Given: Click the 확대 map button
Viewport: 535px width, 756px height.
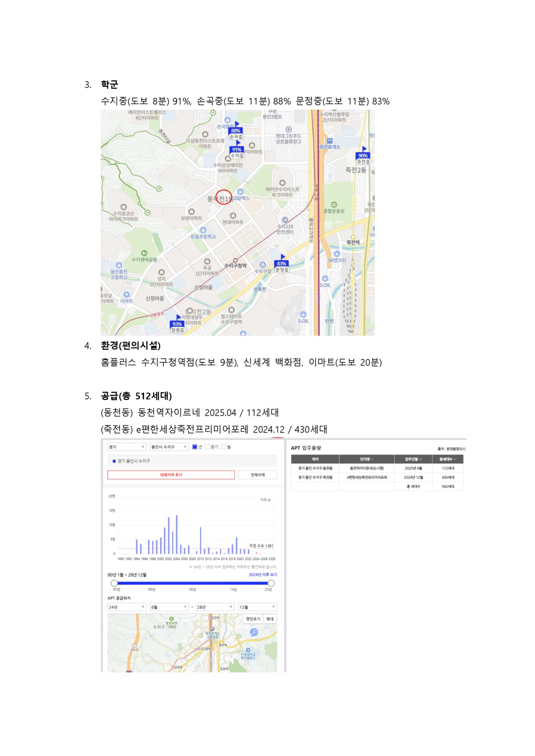Looking at the screenshot, I should click(x=270, y=619).
